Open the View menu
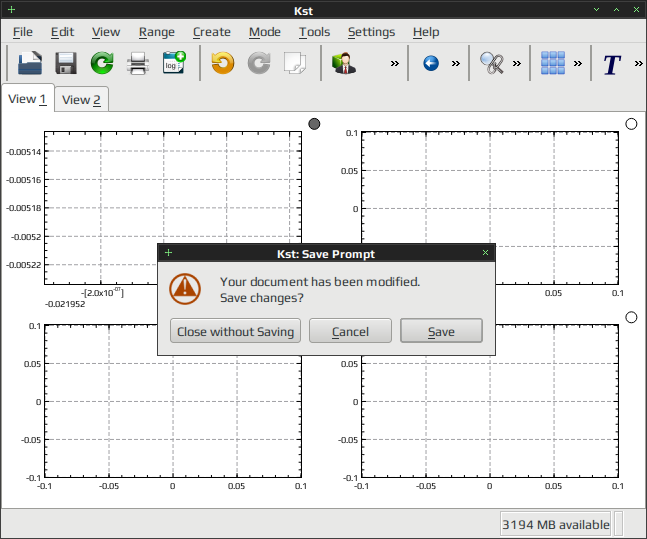 (x=106, y=32)
